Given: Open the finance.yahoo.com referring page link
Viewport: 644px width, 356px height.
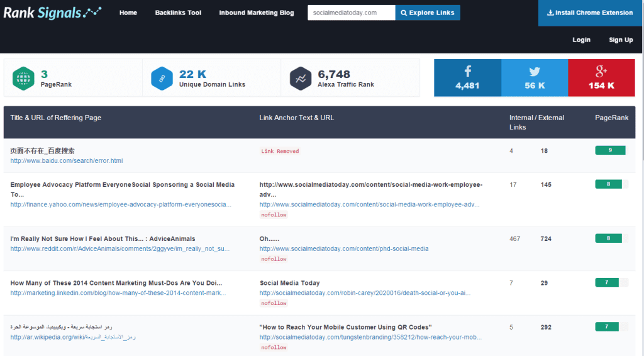Looking at the screenshot, I should click(x=120, y=204).
